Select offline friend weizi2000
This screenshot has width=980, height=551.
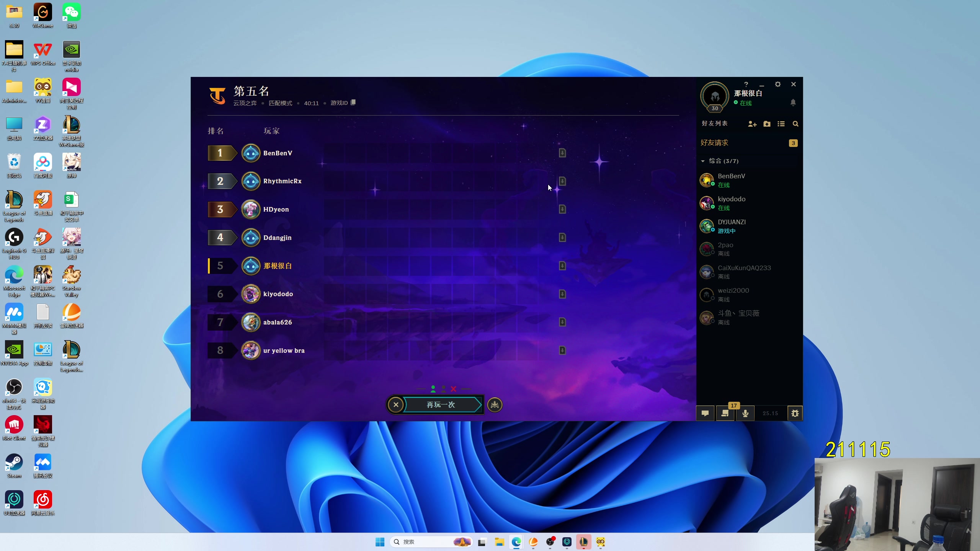pos(749,295)
